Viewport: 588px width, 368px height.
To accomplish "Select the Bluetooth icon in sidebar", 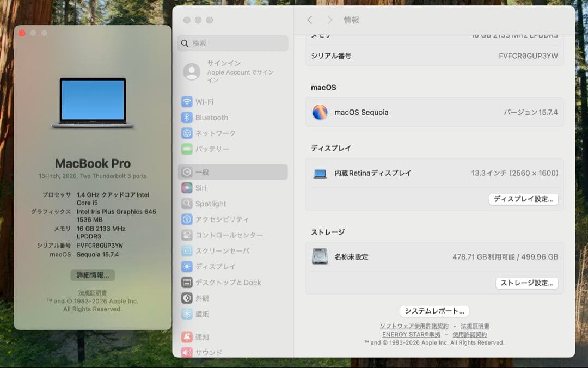I will pos(187,118).
